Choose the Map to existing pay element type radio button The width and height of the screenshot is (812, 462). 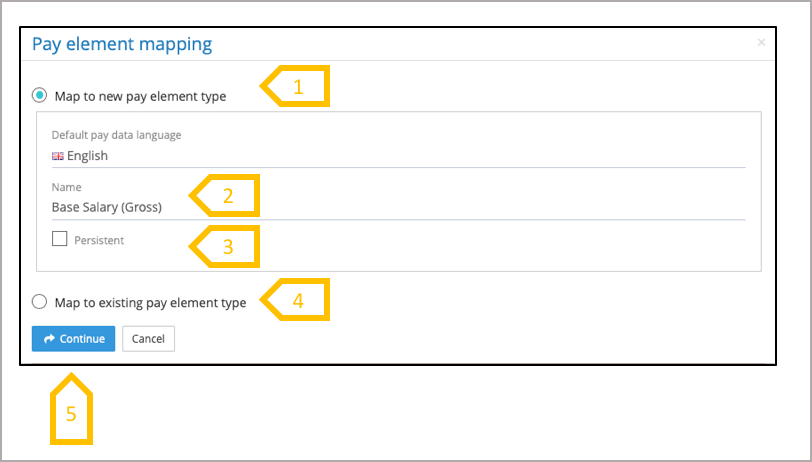click(x=40, y=302)
